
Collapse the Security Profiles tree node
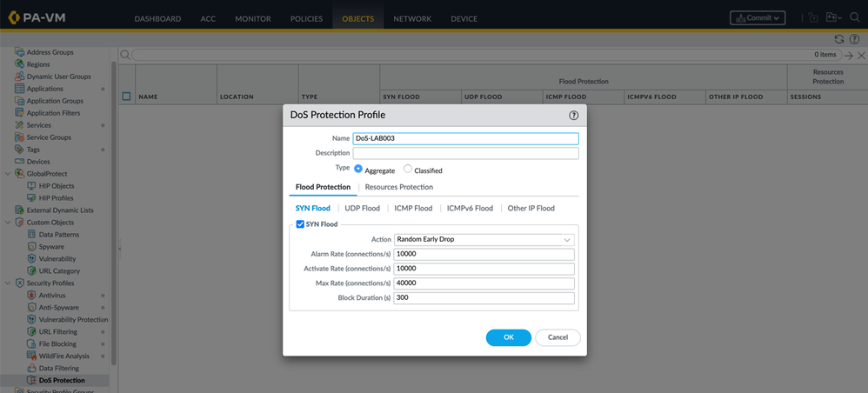click(x=8, y=283)
